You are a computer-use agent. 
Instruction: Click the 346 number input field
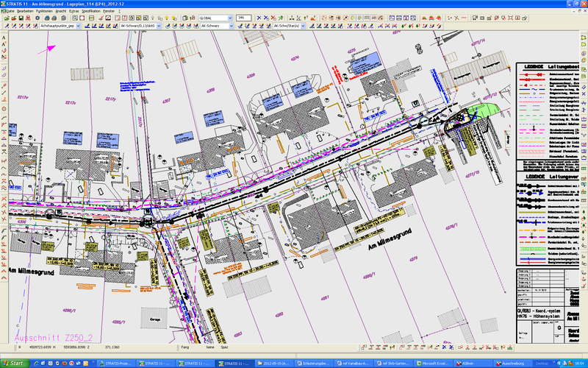point(243,18)
